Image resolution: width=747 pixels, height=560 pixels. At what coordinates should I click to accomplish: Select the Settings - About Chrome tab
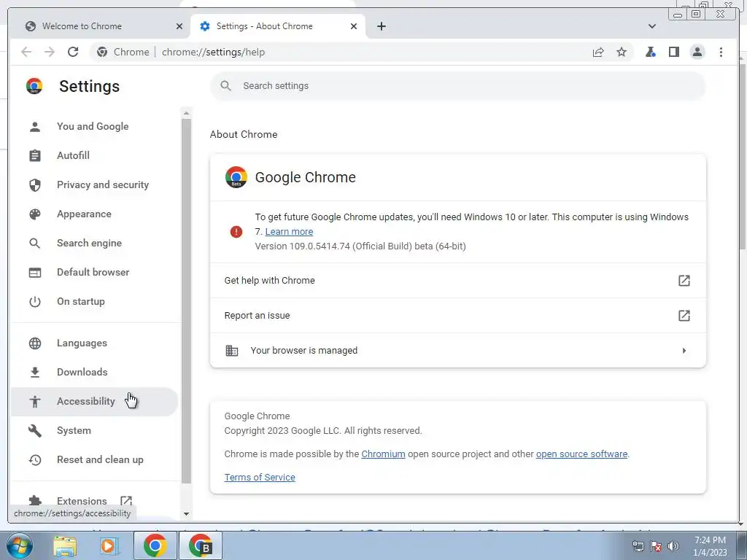278,26
